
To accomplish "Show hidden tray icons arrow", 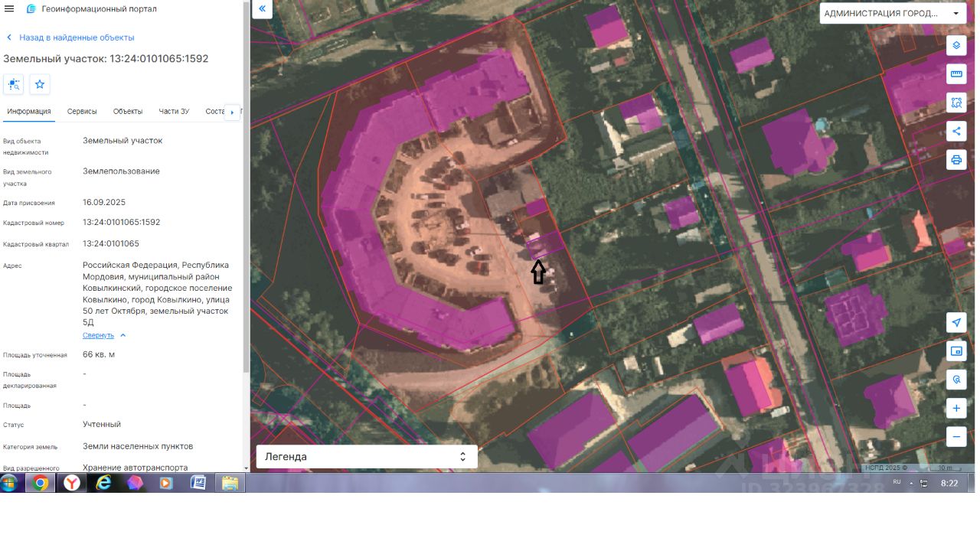I will (x=911, y=484).
